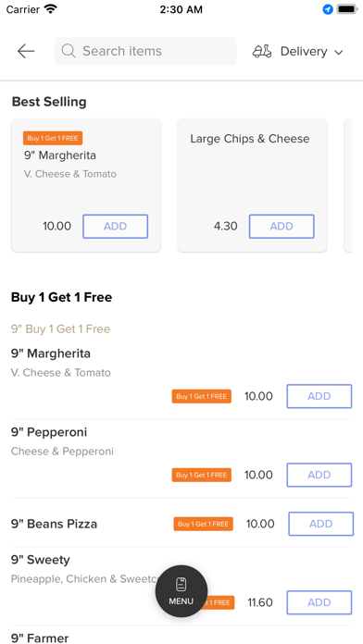
Task: Focus the Search items field
Action: tap(145, 51)
